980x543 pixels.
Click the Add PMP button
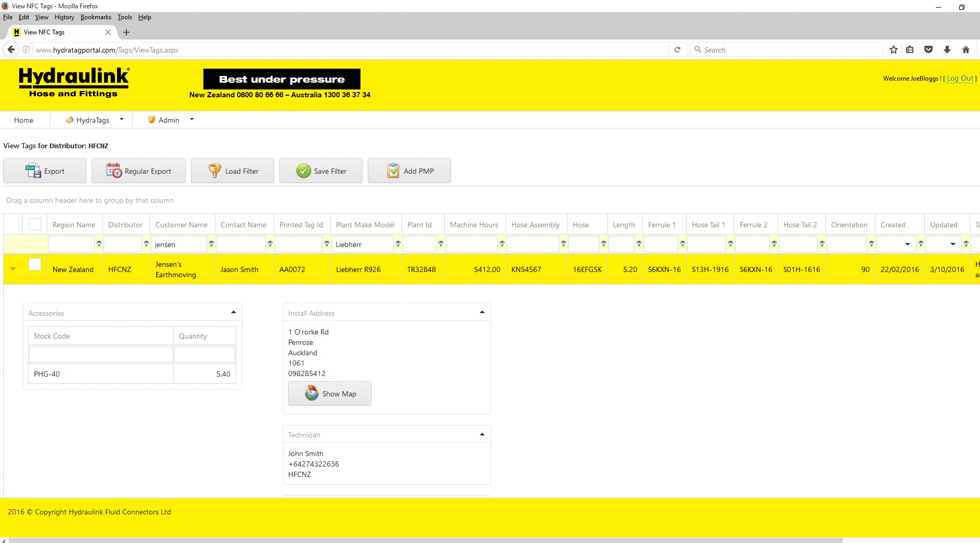coord(409,171)
